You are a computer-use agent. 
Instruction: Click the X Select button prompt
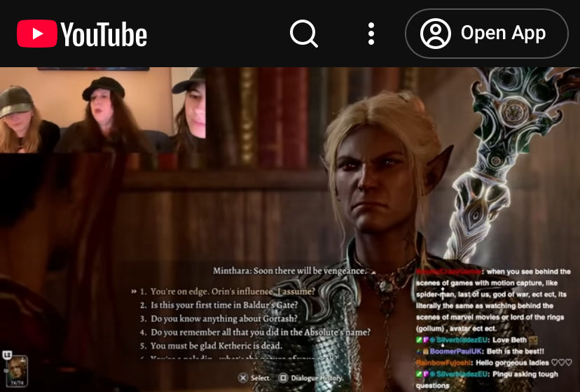(254, 378)
